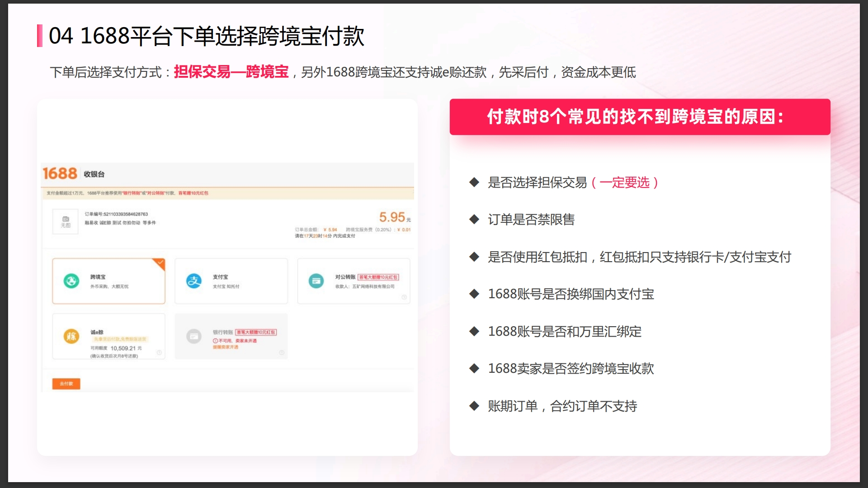This screenshot has width=868, height=488.
Task: Select the 跨境宝 green globe icon
Action: tap(71, 280)
